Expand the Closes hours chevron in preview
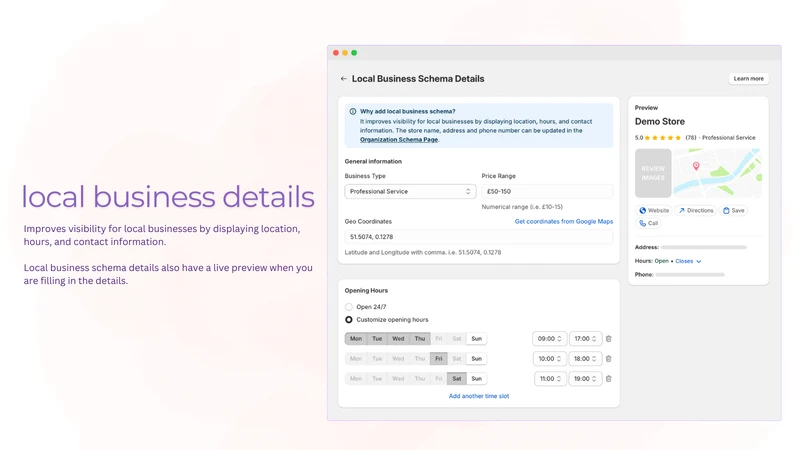The width and height of the screenshot is (800, 450). tap(698, 261)
